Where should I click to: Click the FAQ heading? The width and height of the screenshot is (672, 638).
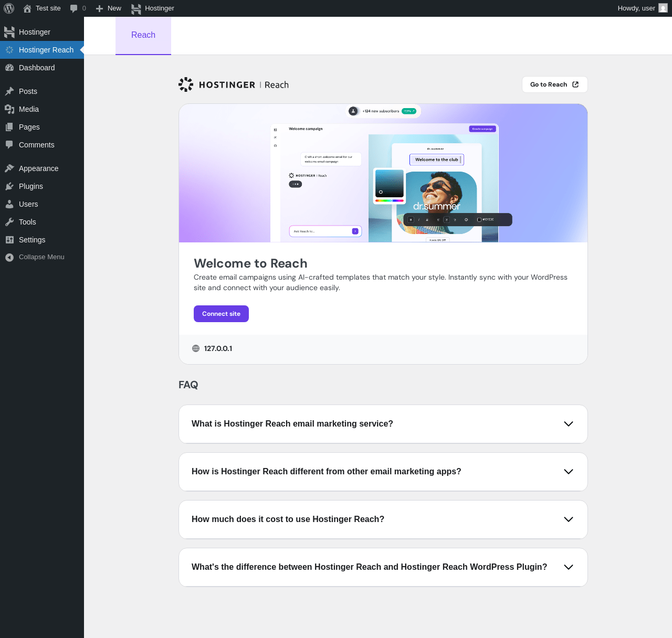tap(188, 385)
